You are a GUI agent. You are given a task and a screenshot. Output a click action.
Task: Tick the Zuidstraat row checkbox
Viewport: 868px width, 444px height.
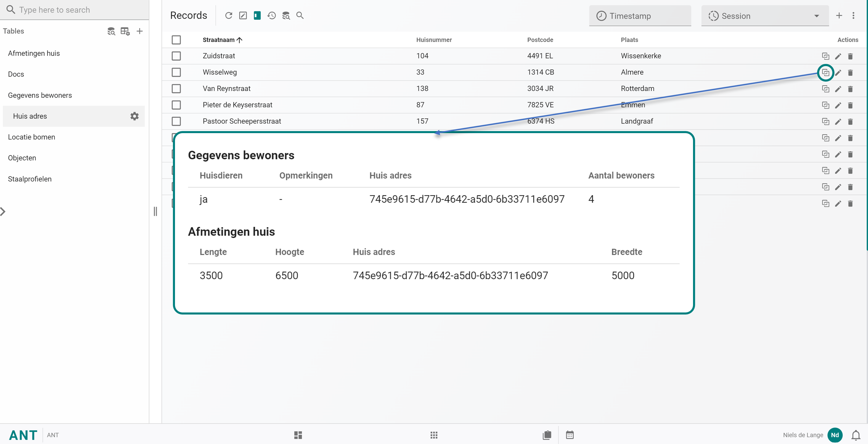[176, 56]
